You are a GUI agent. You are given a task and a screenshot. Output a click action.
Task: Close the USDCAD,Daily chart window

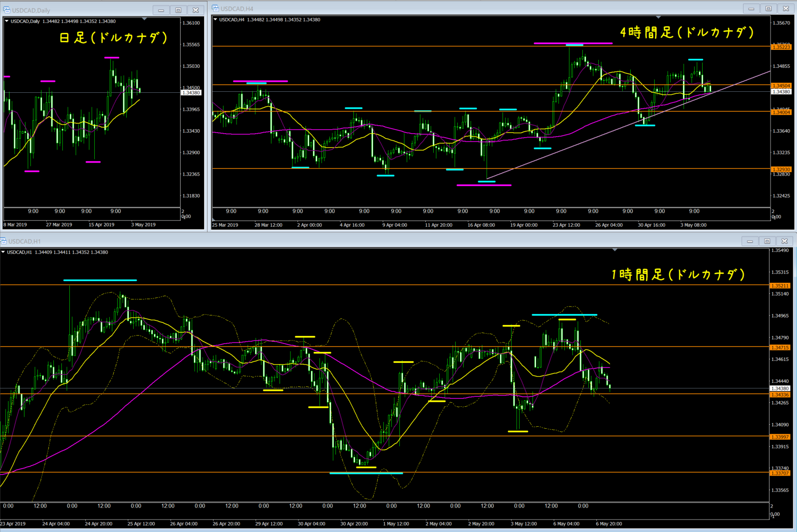tap(196, 10)
